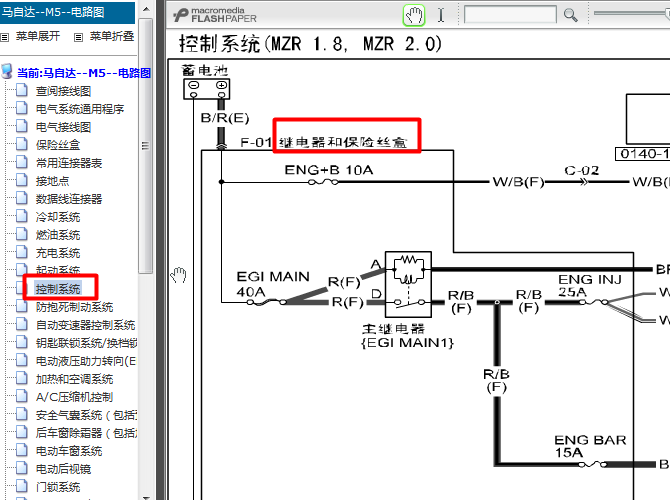Click the page icon beside 门锁系统
Viewport: 670px width, 500px height.
pos(22,485)
